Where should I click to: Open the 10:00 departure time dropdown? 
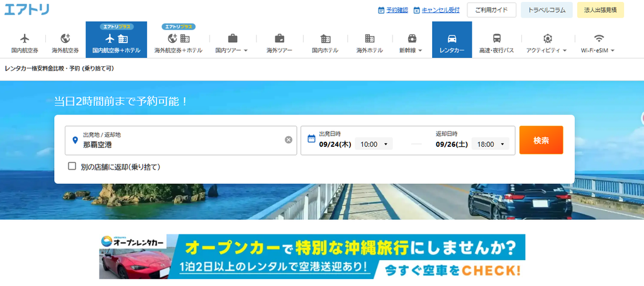pyautogui.click(x=374, y=144)
